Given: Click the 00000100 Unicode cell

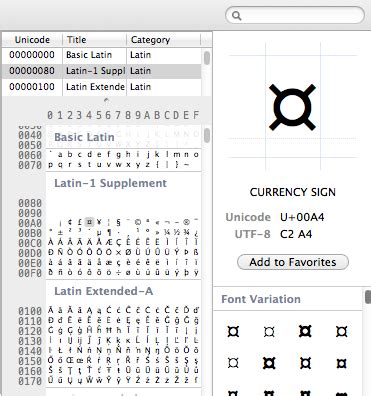Looking at the screenshot, I should (32, 87).
